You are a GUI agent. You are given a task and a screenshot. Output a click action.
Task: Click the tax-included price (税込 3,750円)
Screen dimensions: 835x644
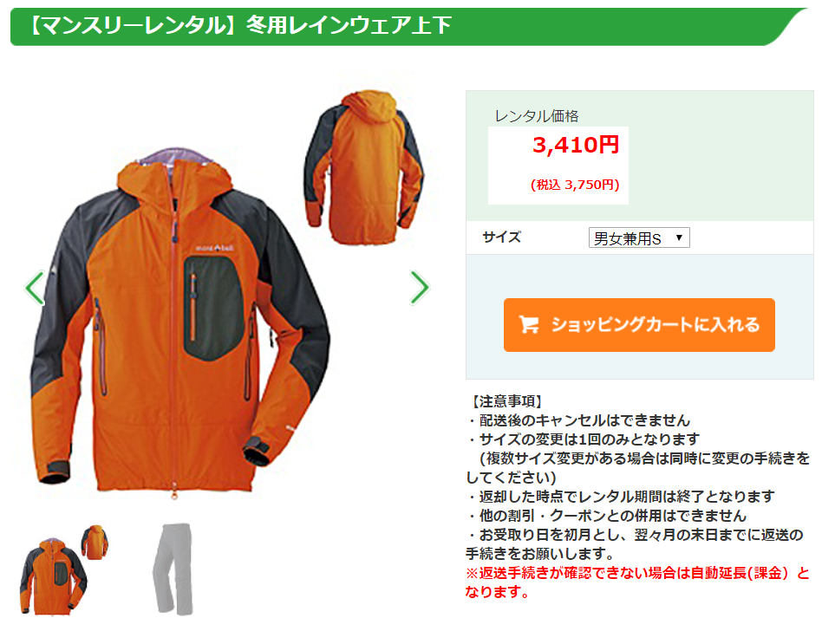(575, 185)
